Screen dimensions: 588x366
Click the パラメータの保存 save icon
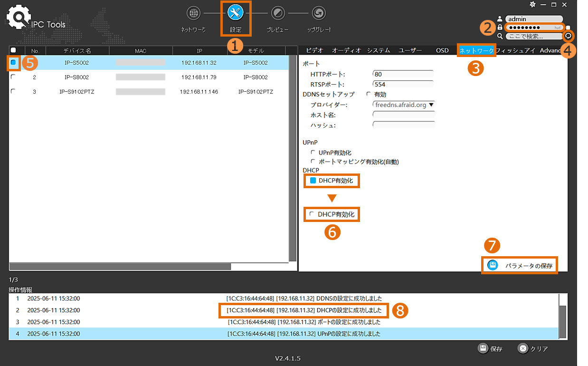tap(493, 265)
